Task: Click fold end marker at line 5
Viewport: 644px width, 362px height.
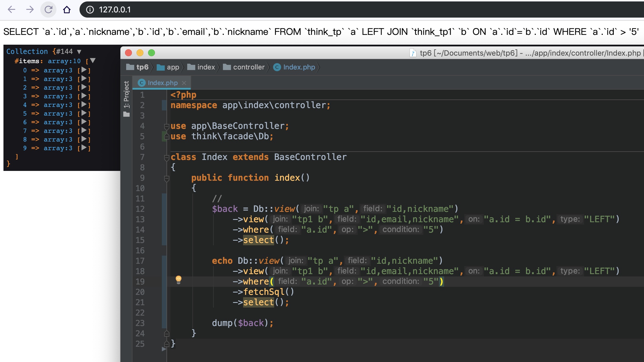Action: pos(166,137)
